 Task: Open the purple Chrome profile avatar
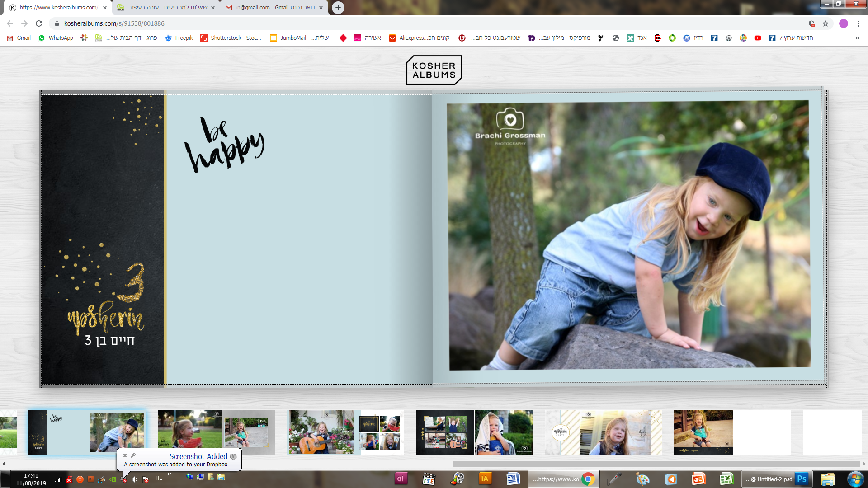coord(843,23)
